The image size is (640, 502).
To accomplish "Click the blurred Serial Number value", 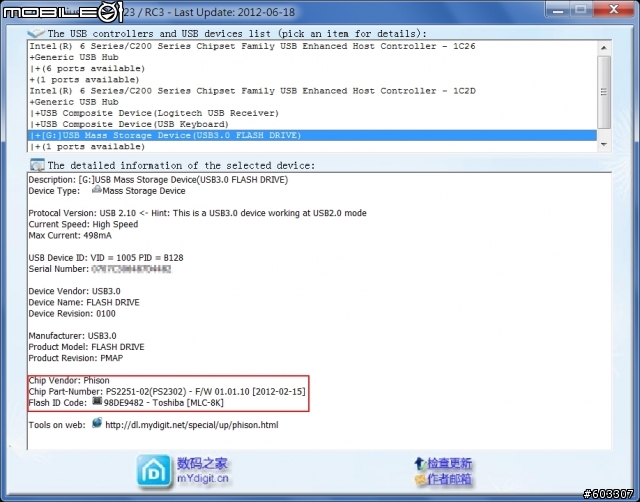I will pyautogui.click(x=131, y=269).
